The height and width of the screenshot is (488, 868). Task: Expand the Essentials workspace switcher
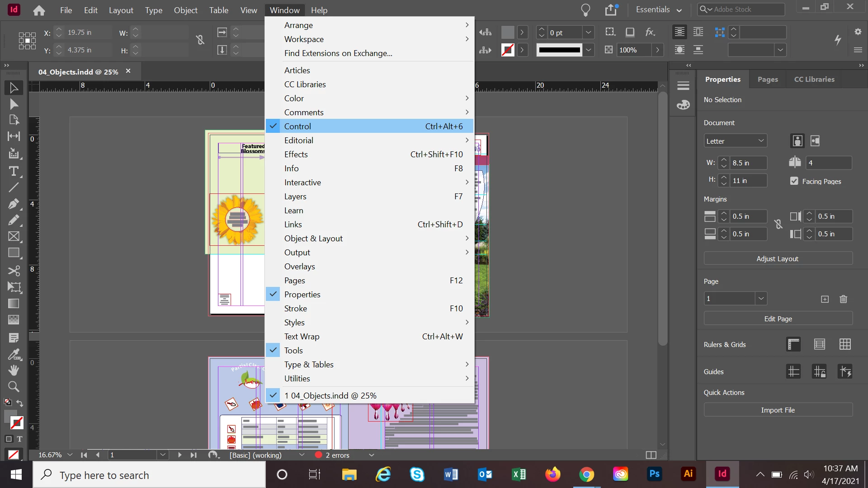[x=659, y=10]
